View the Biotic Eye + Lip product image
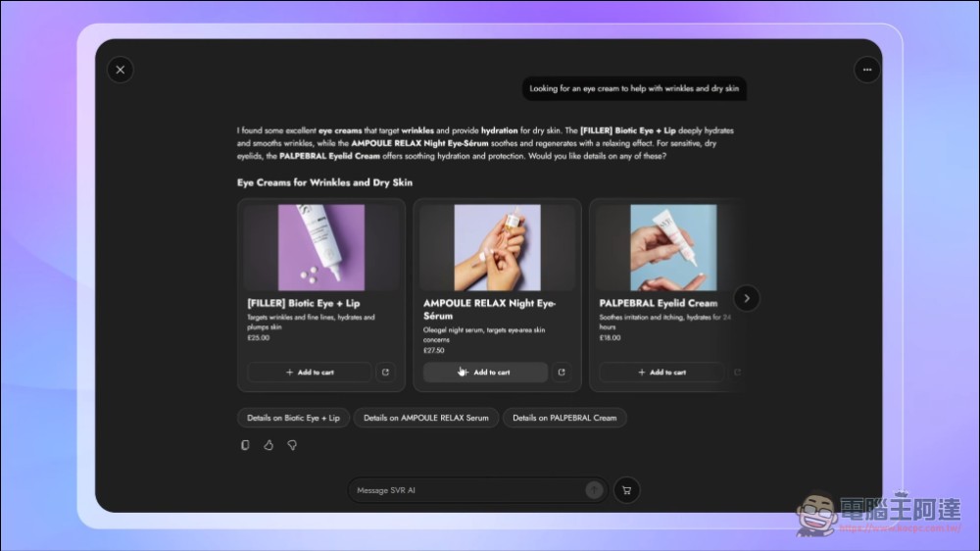980x551 pixels. tap(321, 247)
